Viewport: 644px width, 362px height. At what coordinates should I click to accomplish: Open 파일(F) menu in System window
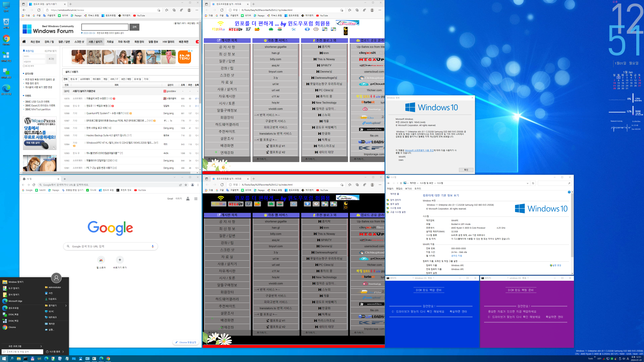pos(390,189)
